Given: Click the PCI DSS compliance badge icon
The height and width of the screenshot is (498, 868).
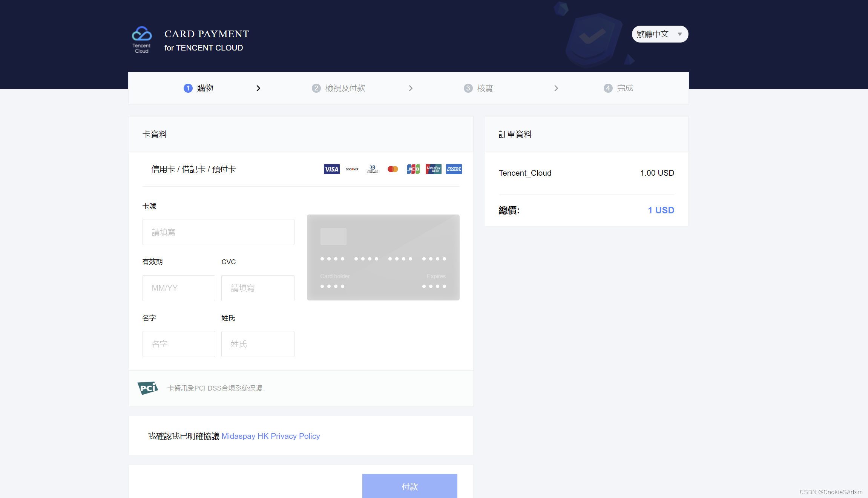Looking at the screenshot, I should [x=148, y=387].
